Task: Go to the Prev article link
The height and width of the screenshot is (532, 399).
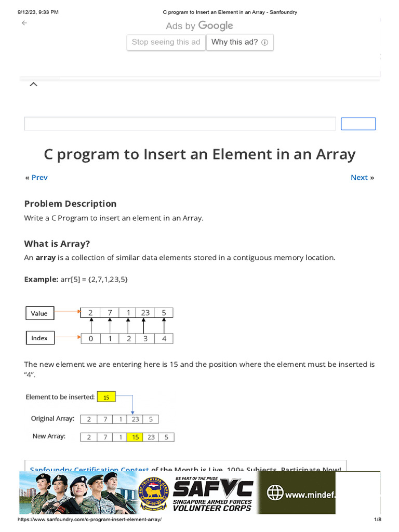Action: pyautogui.click(x=39, y=178)
